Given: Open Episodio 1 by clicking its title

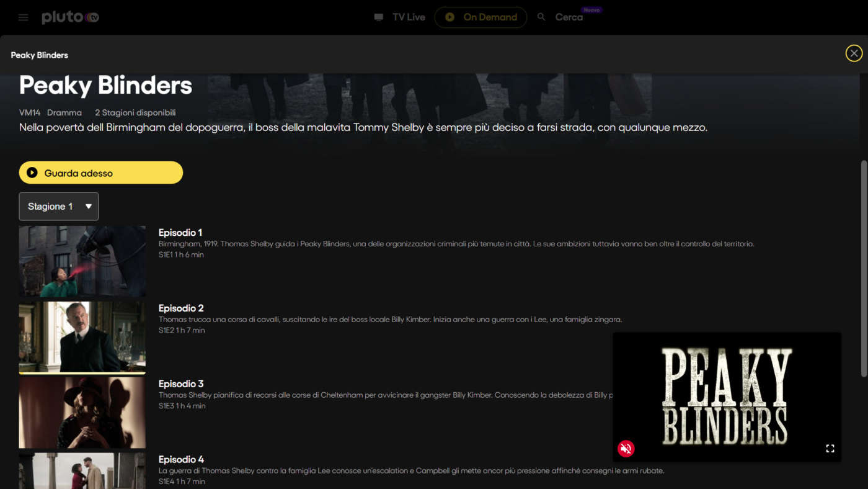Looking at the screenshot, I should [180, 232].
